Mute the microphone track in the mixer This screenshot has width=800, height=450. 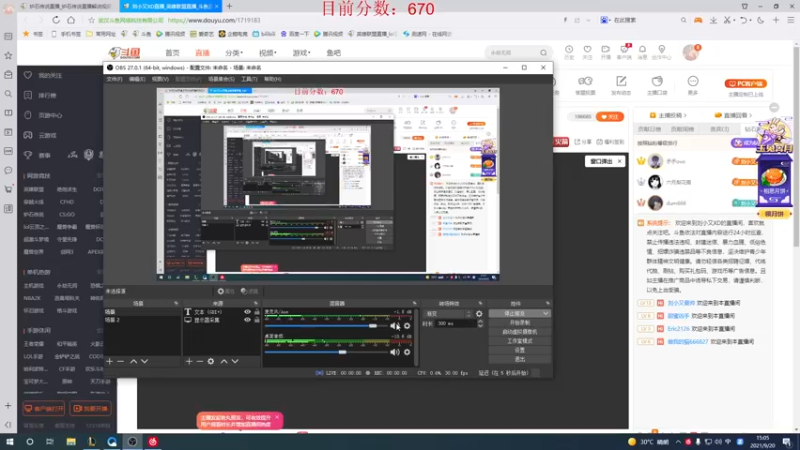click(395, 326)
